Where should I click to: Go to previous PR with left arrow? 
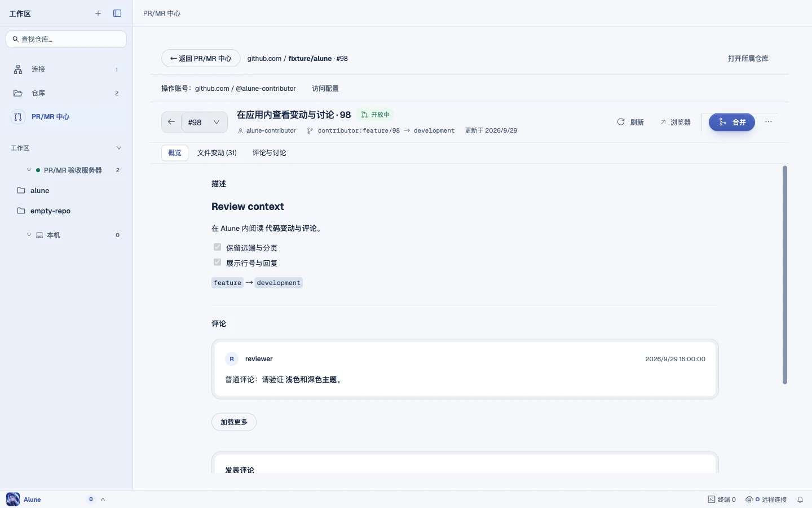[171, 122]
